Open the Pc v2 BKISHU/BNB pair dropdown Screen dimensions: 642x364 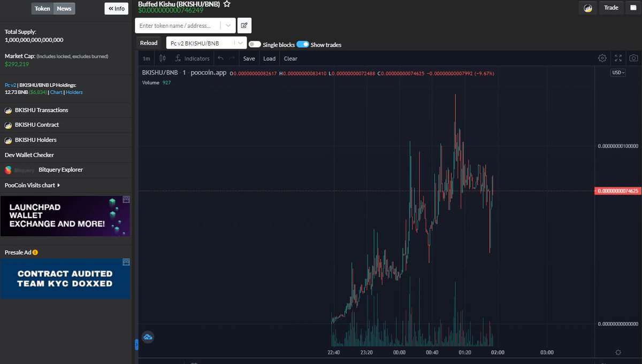point(207,43)
